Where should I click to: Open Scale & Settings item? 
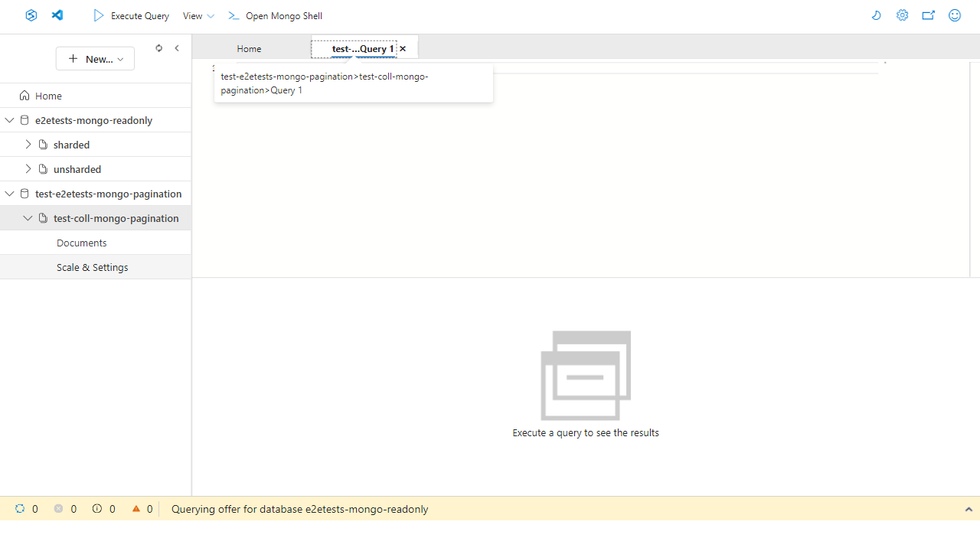(92, 267)
